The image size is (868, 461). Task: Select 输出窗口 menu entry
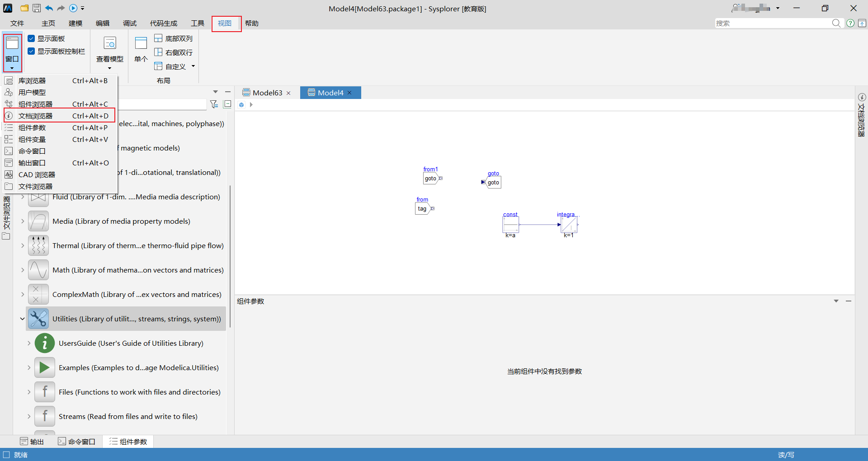pyautogui.click(x=60, y=163)
